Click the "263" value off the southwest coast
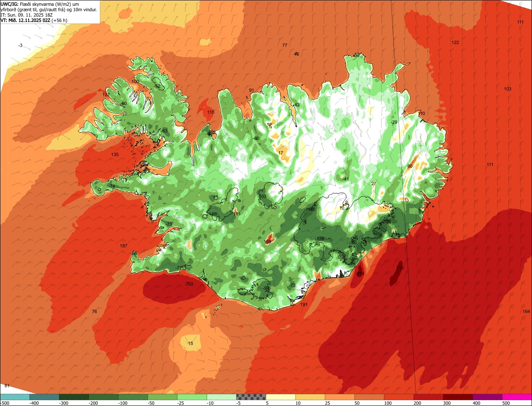 189,284
